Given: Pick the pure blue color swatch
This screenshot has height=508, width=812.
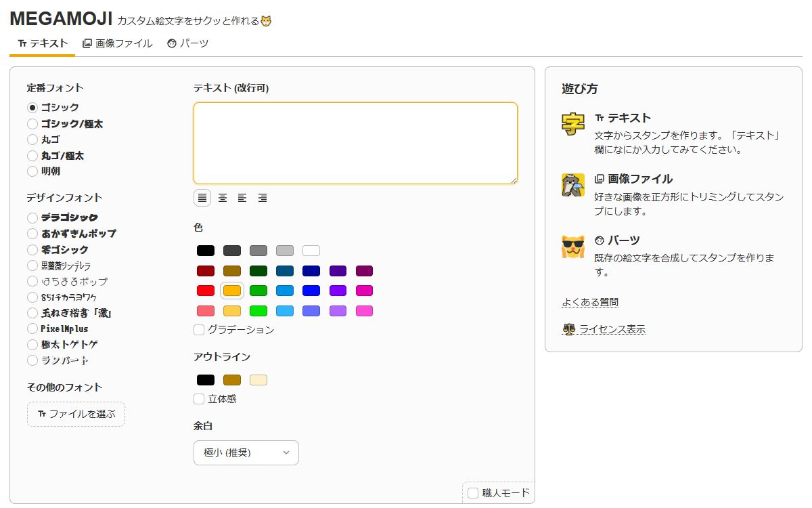Looking at the screenshot, I should (x=311, y=291).
